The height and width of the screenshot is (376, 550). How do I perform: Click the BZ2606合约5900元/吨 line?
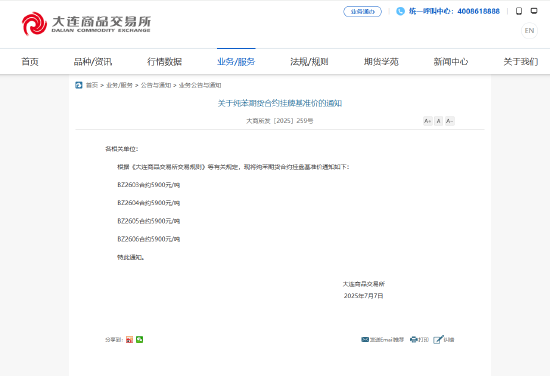coord(149,239)
